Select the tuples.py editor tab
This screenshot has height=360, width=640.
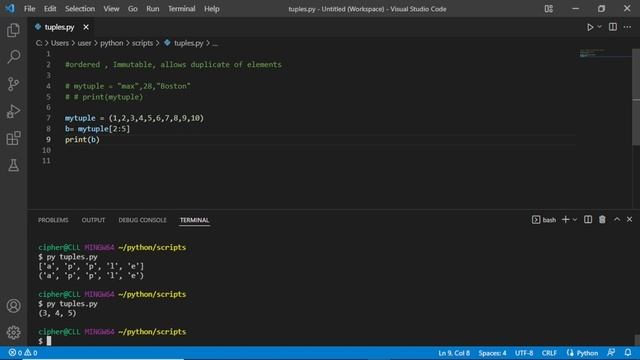(x=60, y=27)
